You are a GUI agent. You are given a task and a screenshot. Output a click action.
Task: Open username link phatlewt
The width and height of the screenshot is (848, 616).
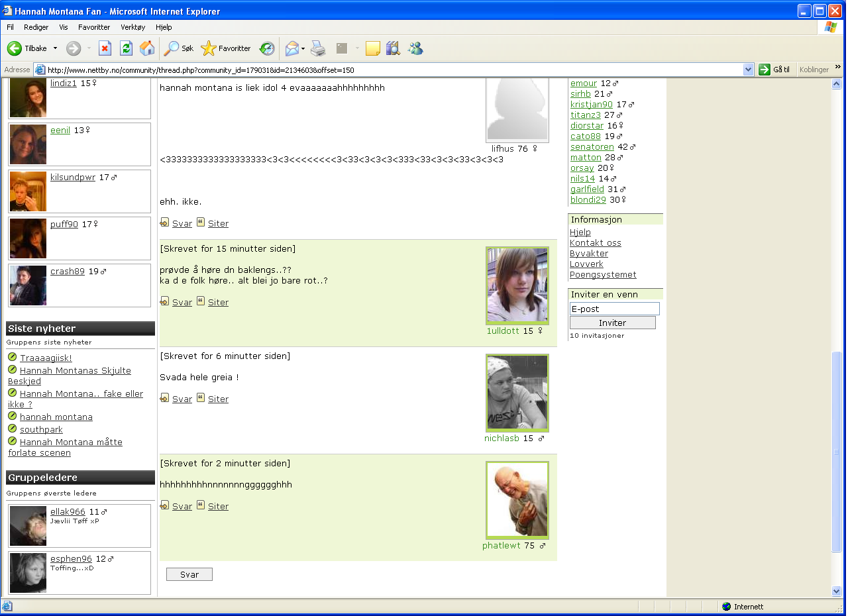point(502,546)
